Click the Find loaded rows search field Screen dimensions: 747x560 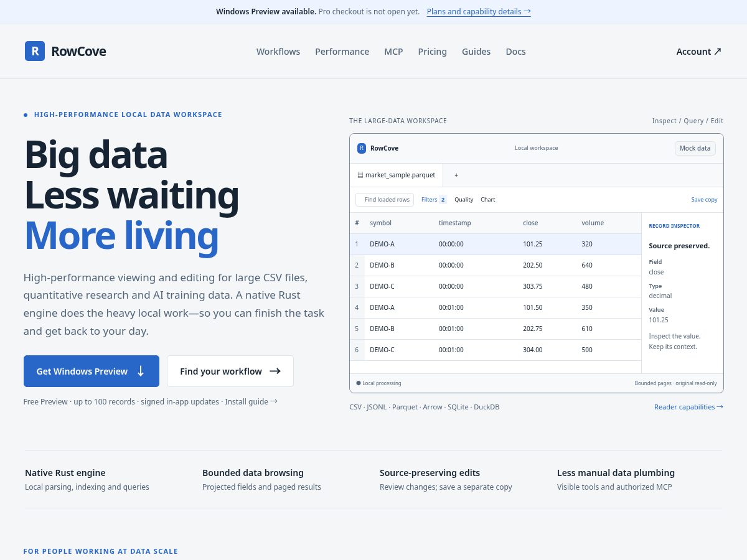385,200
